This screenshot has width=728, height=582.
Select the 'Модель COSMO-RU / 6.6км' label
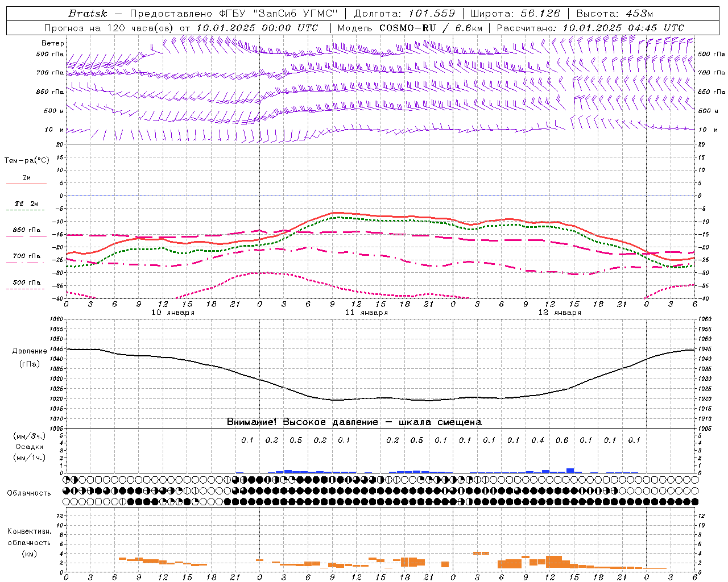(x=409, y=28)
